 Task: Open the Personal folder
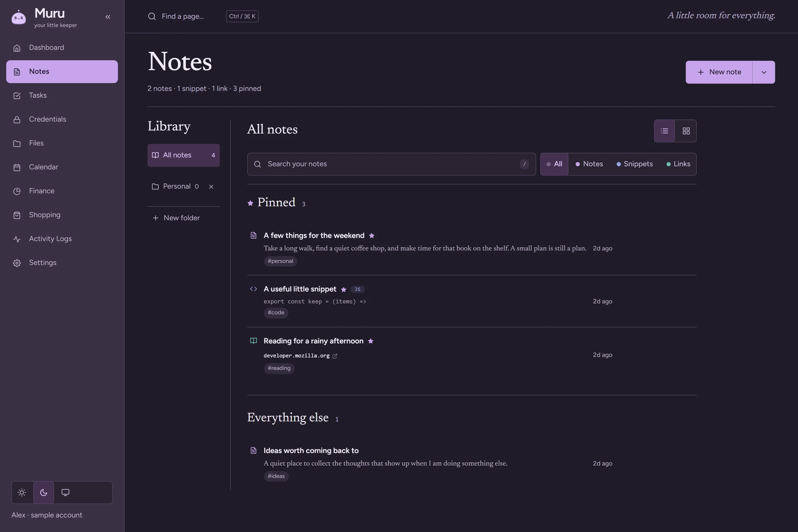click(175, 187)
